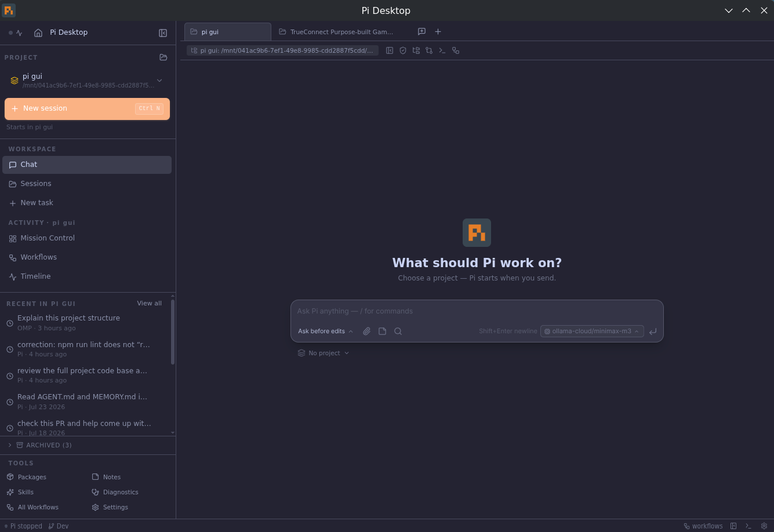
Task: Expand the pi gui project dropdown
Action: click(159, 81)
